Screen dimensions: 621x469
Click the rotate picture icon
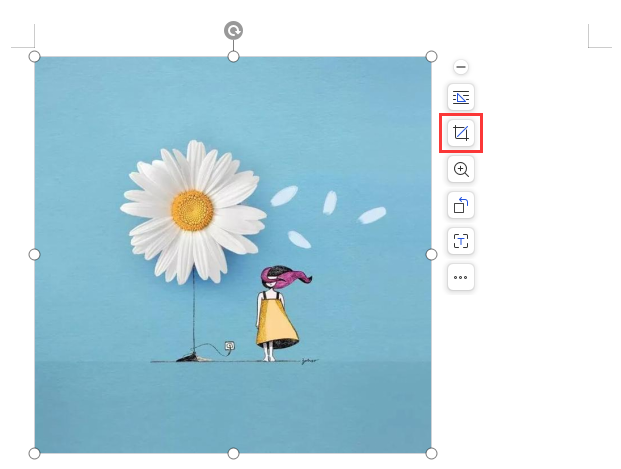461,205
